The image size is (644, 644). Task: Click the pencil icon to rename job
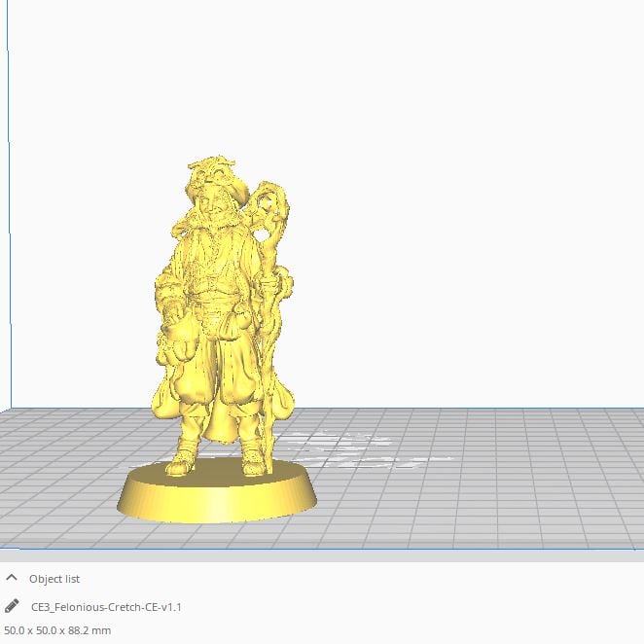[x=13, y=606]
